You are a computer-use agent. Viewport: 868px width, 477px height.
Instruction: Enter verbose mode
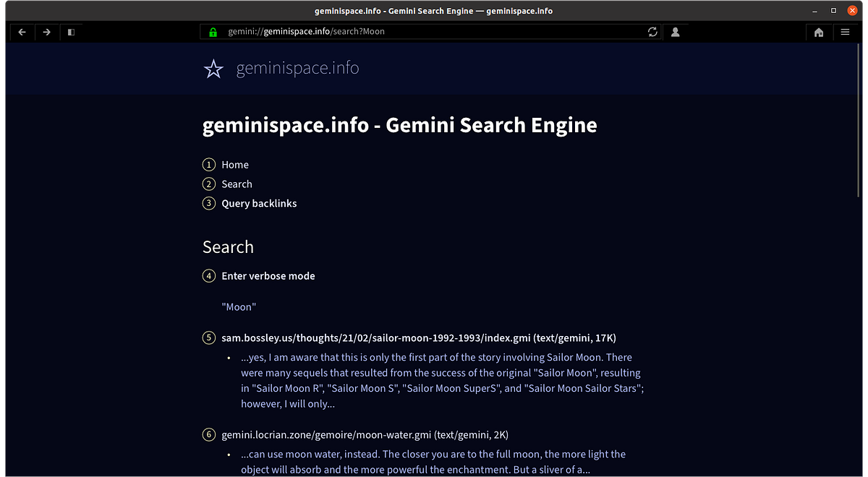tap(268, 276)
